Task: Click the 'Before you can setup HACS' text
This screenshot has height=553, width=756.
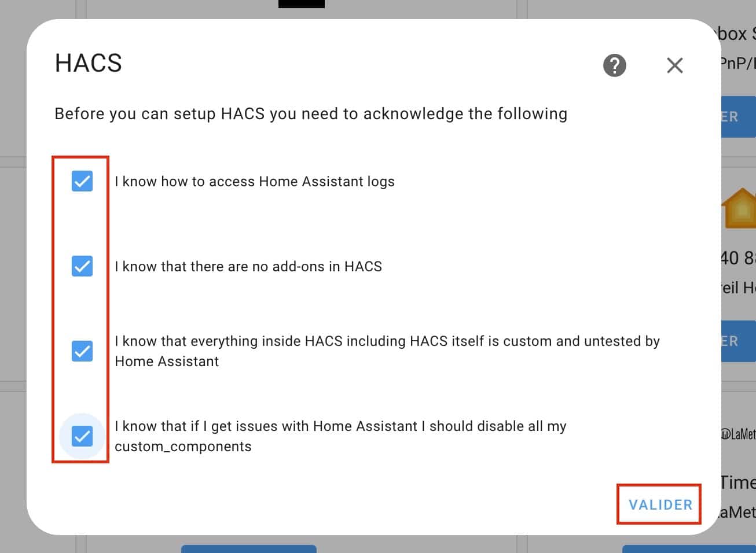Action: pyautogui.click(x=311, y=113)
